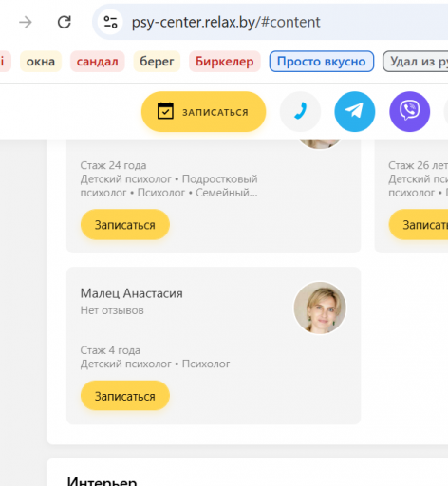The height and width of the screenshot is (486, 448).
Task: Click Записаться in the Стаж 26 лет card
Action: [x=419, y=225]
